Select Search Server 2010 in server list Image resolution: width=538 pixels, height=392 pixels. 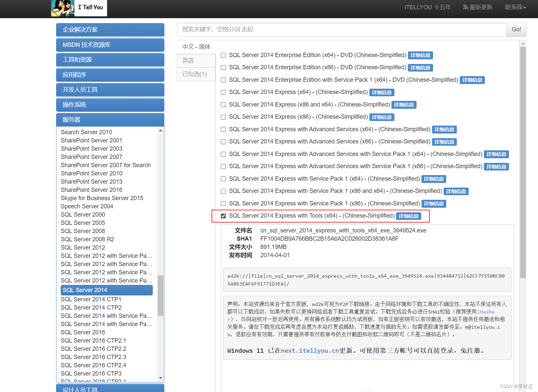pyautogui.click(x=86, y=132)
